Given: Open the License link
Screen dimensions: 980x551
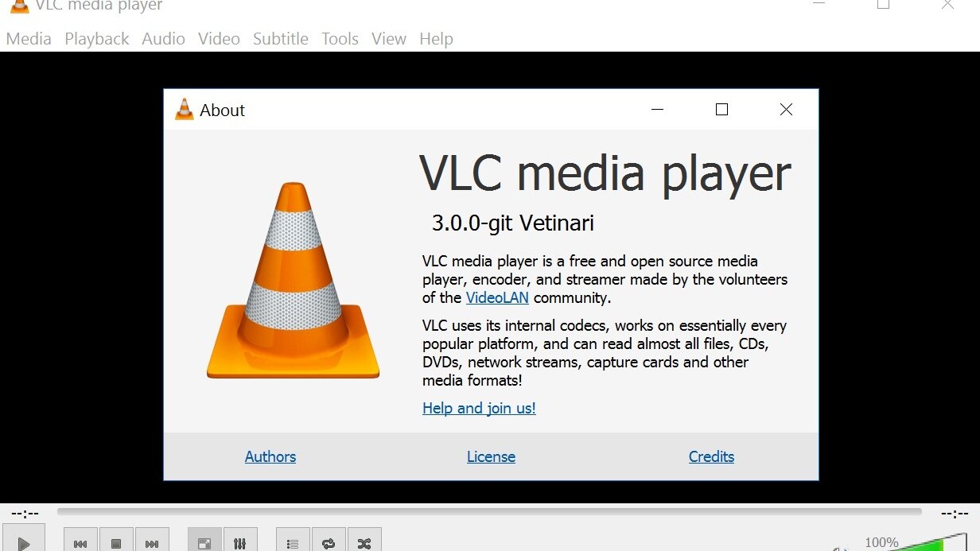Looking at the screenshot, I should (491, 457).
